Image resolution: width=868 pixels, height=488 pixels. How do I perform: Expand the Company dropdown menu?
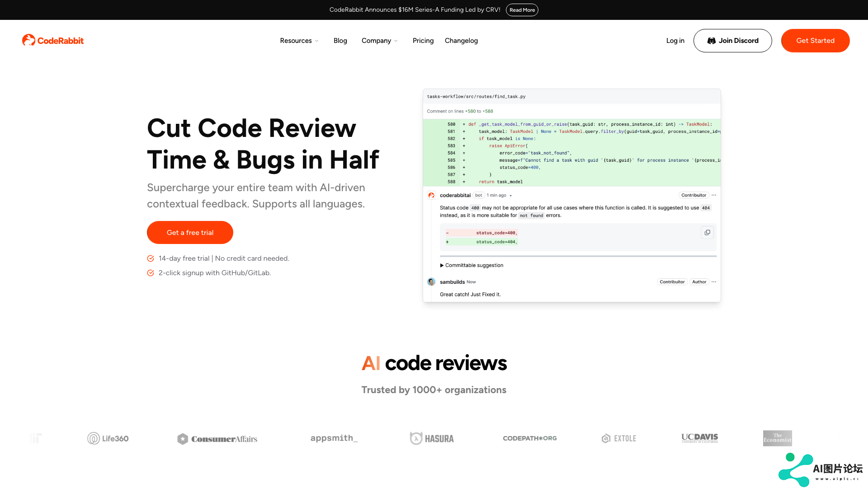pyautogui.click(x=380, y=41)
